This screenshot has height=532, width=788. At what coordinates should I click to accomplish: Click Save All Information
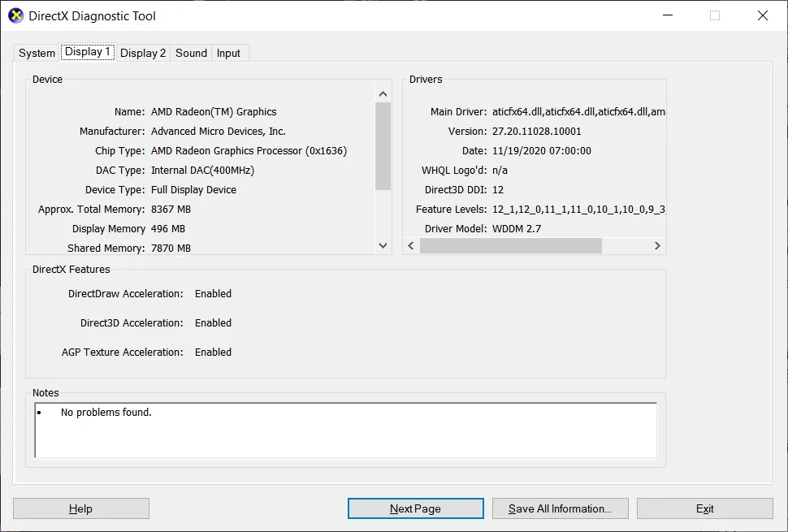click(560, 508)
